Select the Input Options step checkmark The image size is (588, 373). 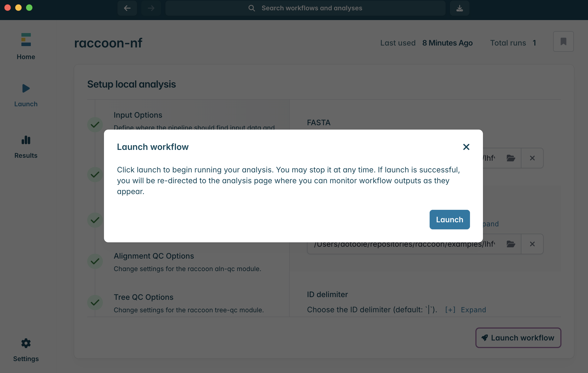95,125
